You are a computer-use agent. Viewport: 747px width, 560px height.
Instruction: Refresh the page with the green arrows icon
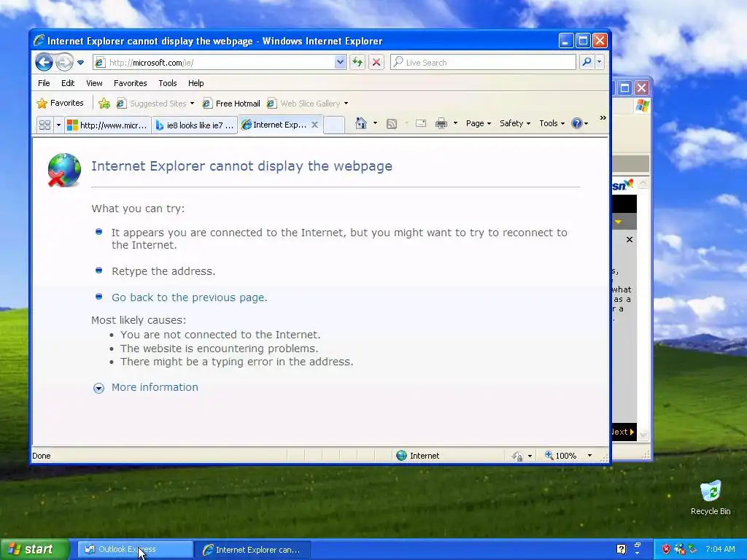[357, 63]
